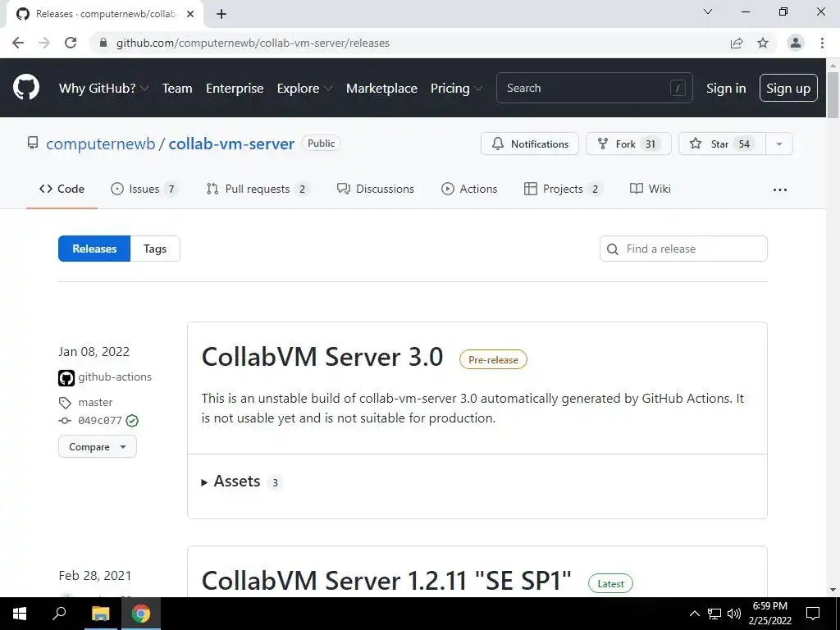Image resolution: width=840 pixels, height=630 pixels.
Task: Open the Compare dropdown
Action: coord(98,447)
